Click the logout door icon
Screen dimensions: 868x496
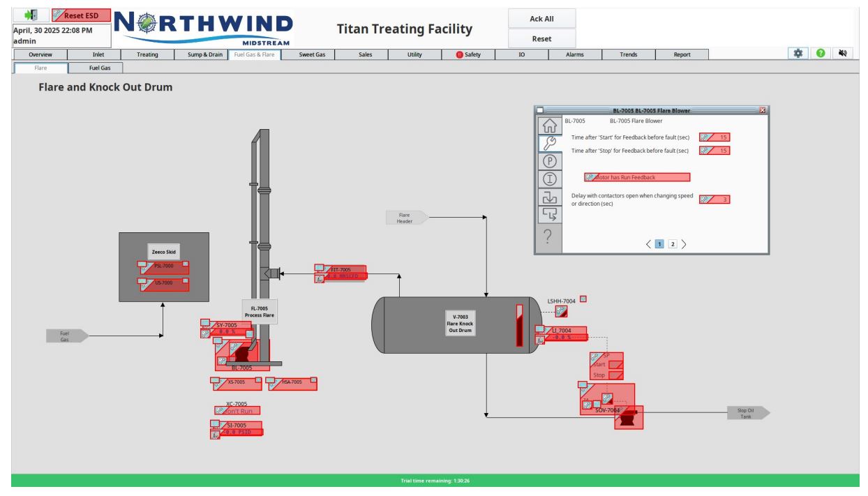pyautogui.click(x=31, y=15)
